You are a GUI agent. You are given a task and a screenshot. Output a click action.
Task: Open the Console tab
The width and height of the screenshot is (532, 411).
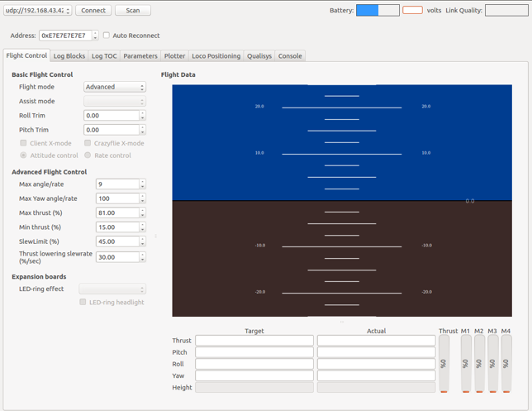tap(290, 56)
